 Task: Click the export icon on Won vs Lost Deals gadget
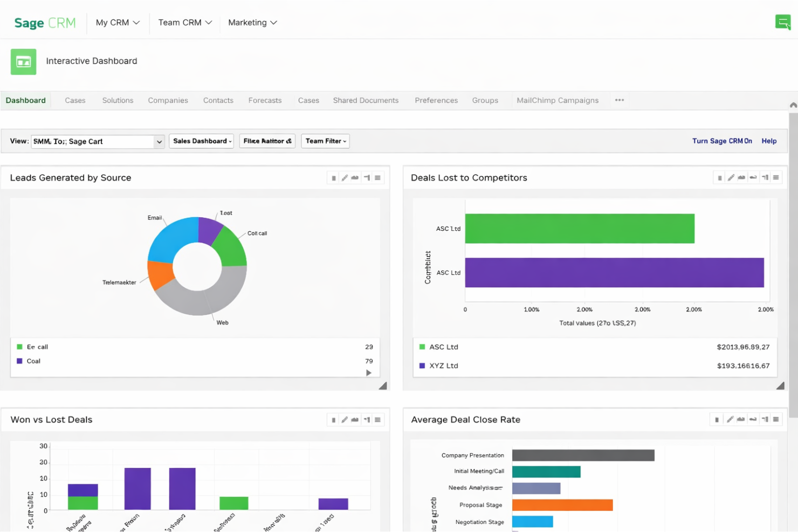click(x=355, y=419)
